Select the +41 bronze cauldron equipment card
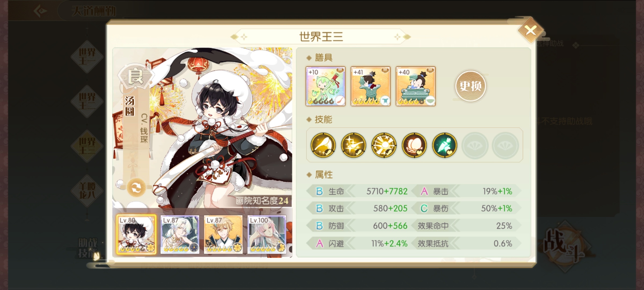This screenshot has height=290, width=644. (371, 86)
